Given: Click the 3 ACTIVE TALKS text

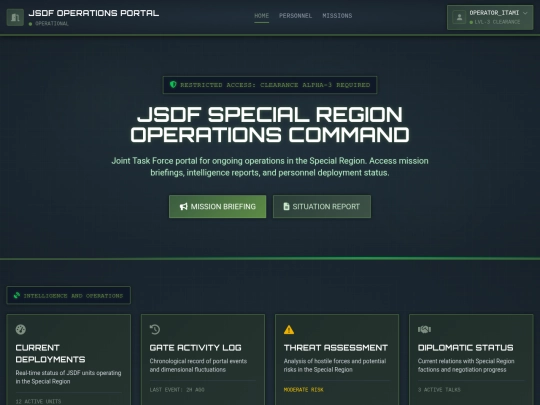Looking at the screenshot, I should (439, 390).
